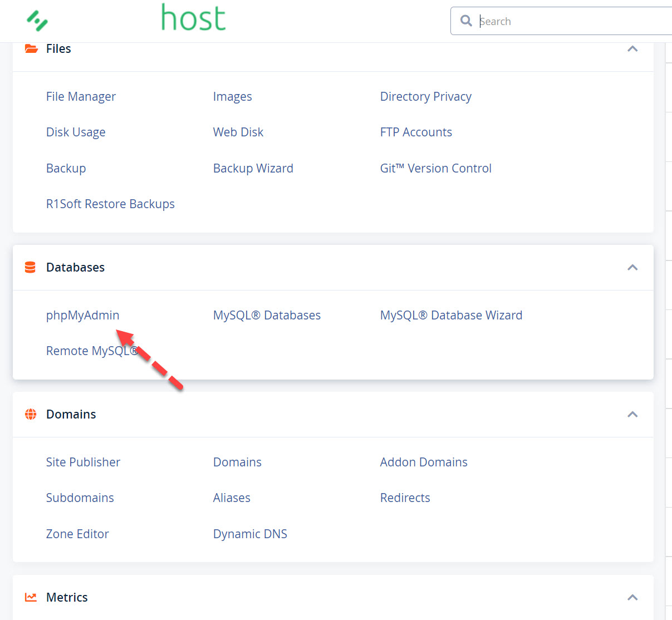Collapse the Files section
672x620 pixels.
632,49
